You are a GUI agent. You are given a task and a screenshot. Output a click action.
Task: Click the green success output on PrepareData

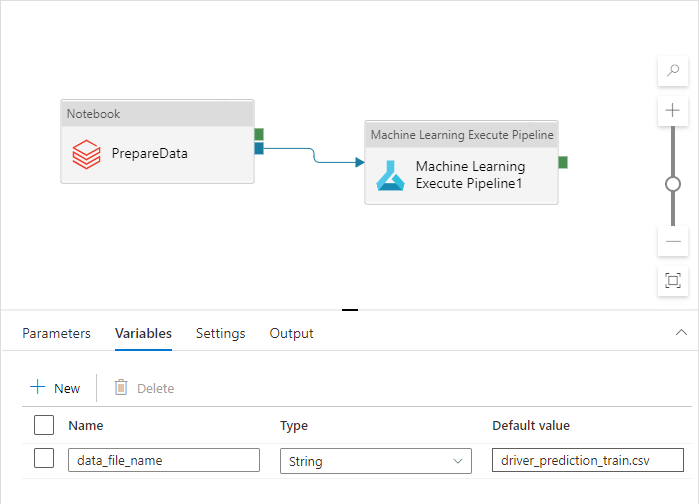coord(259,134)
